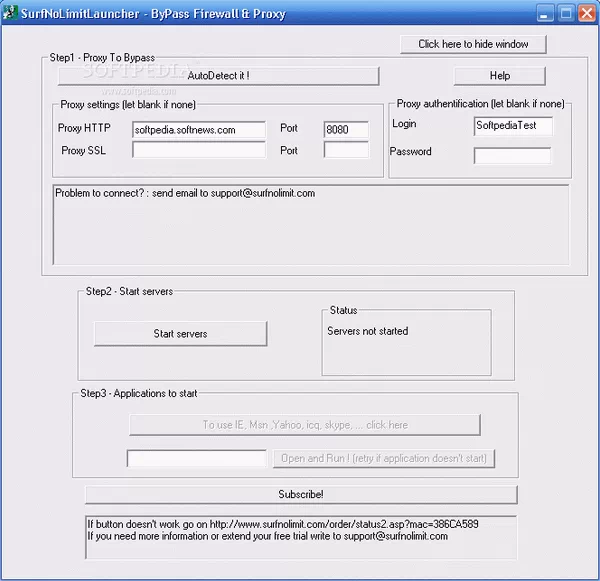Click the 'Proxy HTTP' label
Screen dimensions: 600x581
[x=84, y=128]
